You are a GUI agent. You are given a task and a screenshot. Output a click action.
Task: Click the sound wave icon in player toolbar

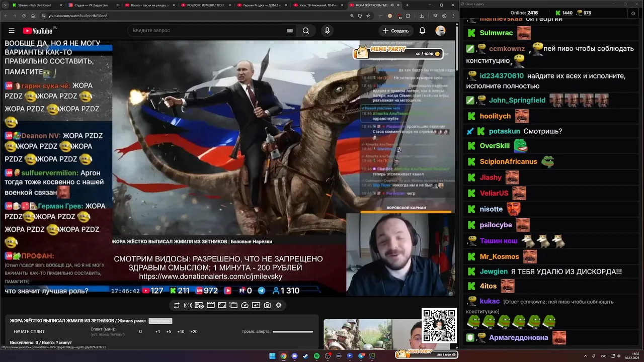click(x=188, y=305)
